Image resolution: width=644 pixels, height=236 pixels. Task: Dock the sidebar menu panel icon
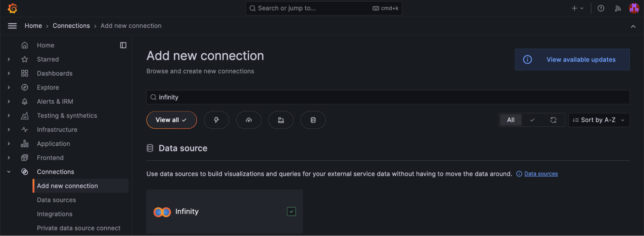(123, 45)
